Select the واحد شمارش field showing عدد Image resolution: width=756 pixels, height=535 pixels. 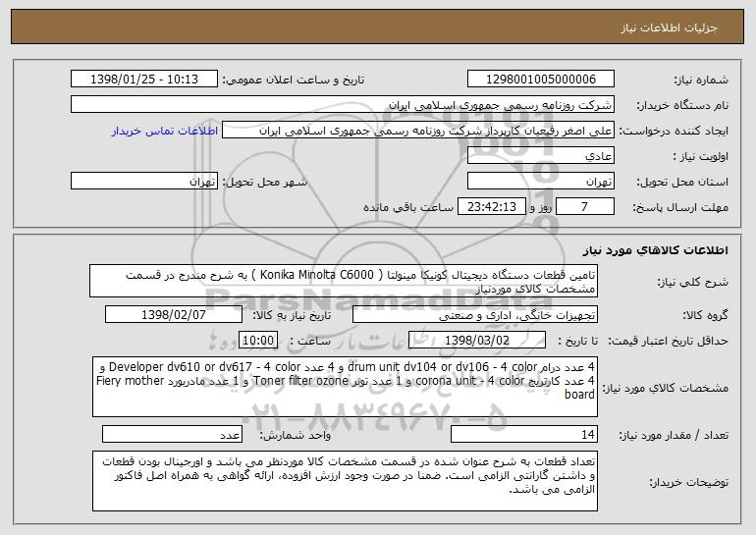pos(172,434)
